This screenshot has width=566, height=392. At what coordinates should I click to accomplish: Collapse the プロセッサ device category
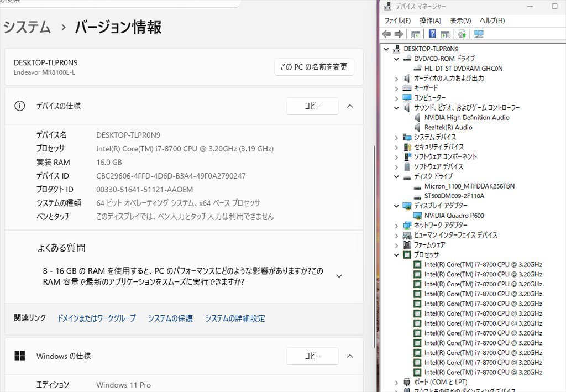point(396,254)
